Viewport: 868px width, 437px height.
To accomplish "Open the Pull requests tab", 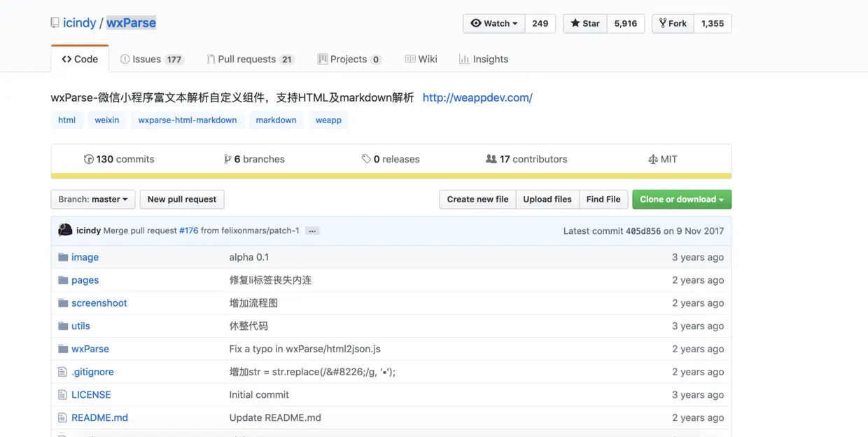I will [251, 60].
